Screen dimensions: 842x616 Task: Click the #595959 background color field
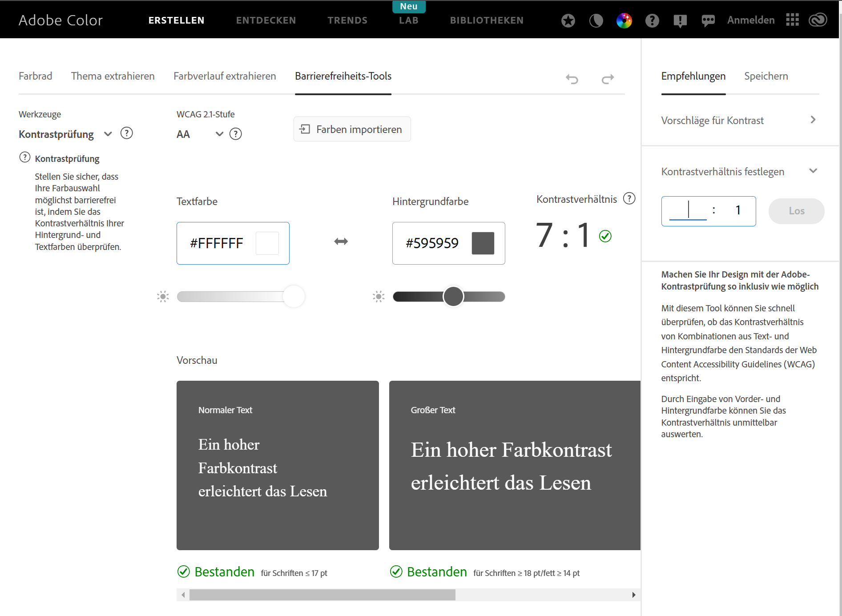(448, 243)
